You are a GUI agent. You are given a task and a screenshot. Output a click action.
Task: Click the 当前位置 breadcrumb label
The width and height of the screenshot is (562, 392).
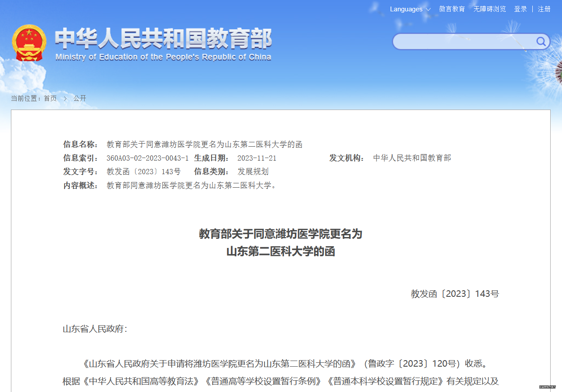coord(27,99)
